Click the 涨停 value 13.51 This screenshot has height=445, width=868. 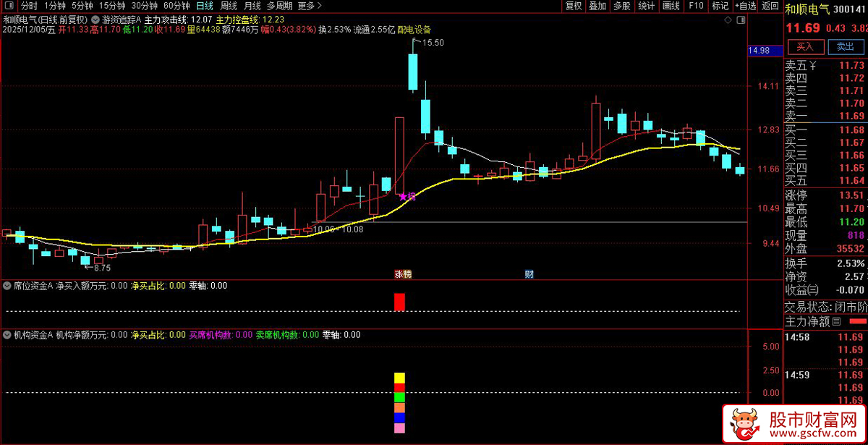[852, 195]
